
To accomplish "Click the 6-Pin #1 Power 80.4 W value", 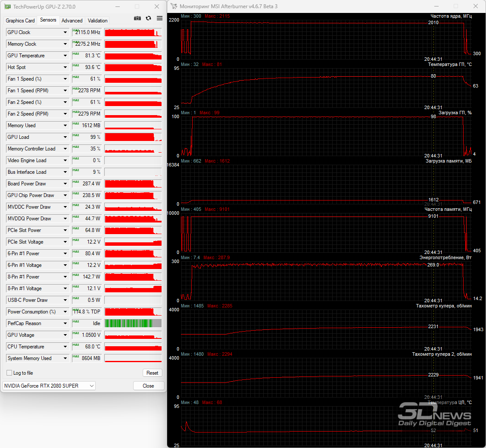I will (x=87, y=254).
